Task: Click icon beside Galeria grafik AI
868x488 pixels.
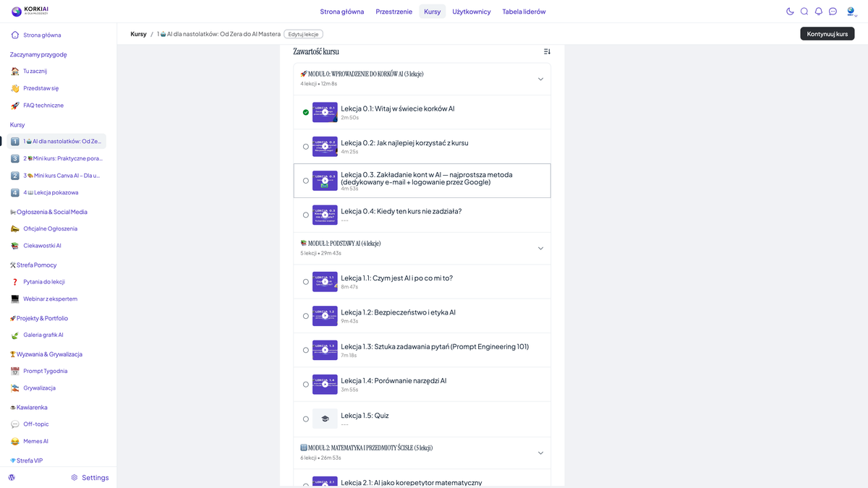Action: (x=15, y=335)
